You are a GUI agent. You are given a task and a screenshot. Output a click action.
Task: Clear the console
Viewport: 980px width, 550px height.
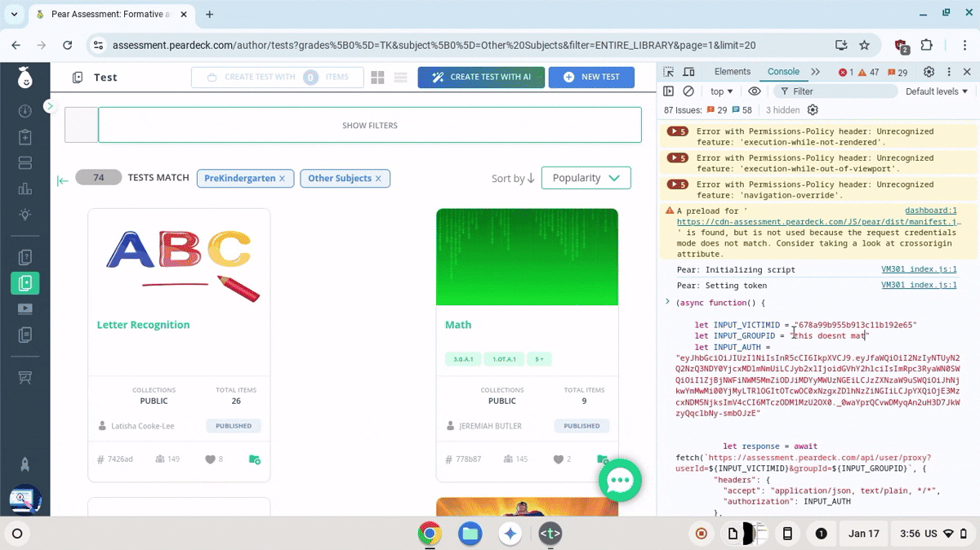coord(688,91)
